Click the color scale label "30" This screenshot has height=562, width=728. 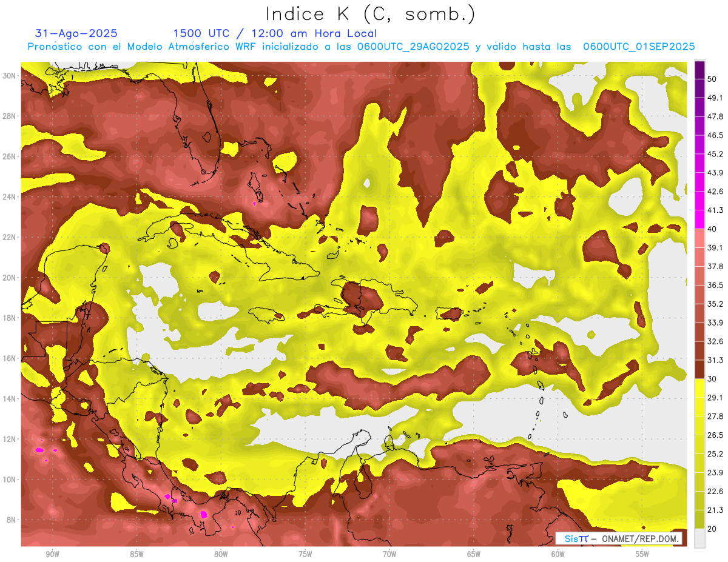click(713, 379)
